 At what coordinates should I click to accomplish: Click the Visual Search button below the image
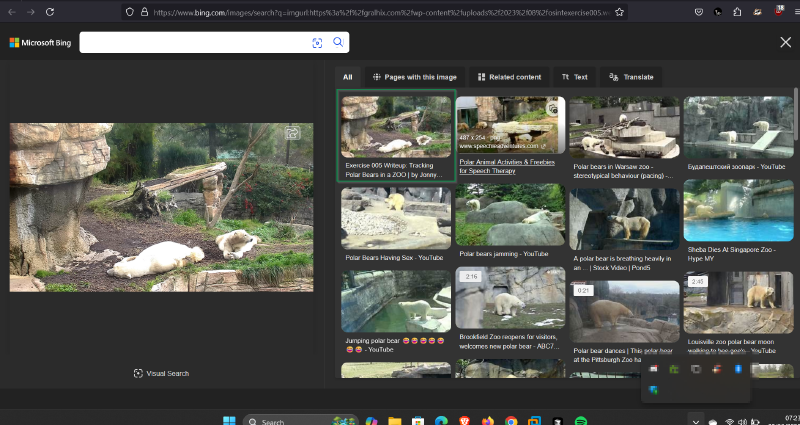tap(161, 373)
